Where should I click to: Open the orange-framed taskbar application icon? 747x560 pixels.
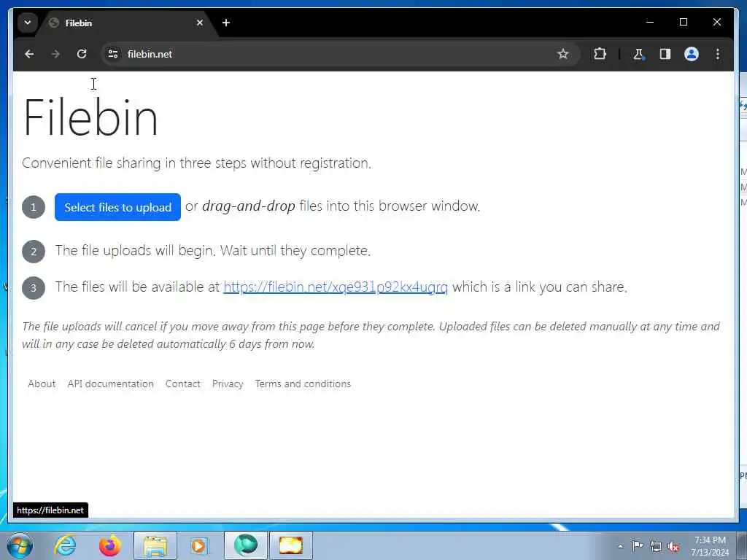pyautogui.click(x=290, y=545)
